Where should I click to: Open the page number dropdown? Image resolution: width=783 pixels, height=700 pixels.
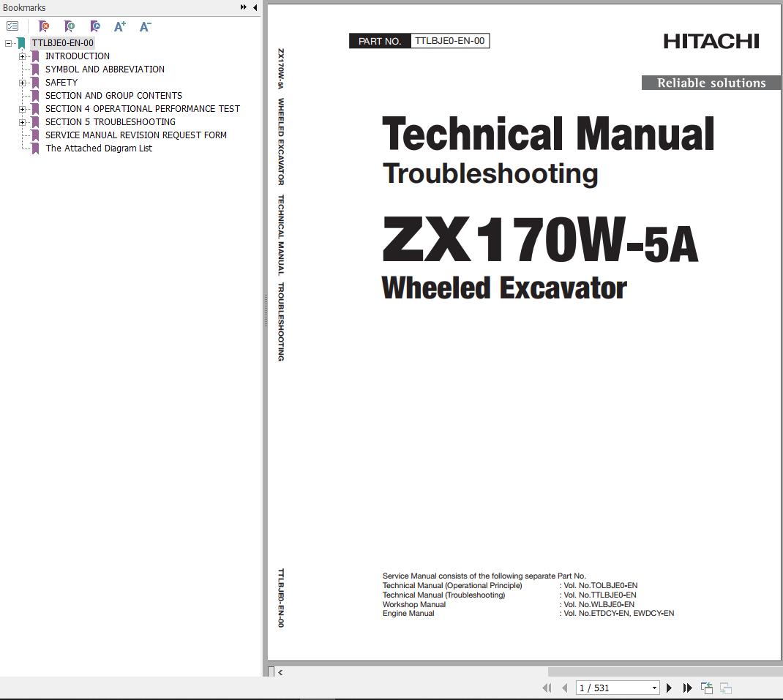pyautogui.click(x=654, y=688)
